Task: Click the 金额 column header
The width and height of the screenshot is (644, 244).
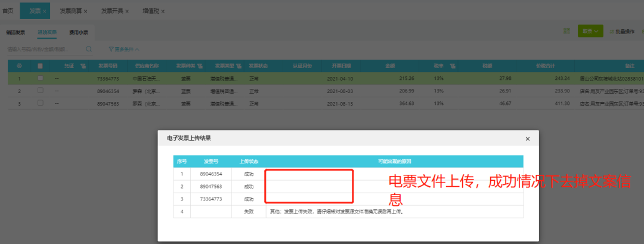Action: coord(390,66)
